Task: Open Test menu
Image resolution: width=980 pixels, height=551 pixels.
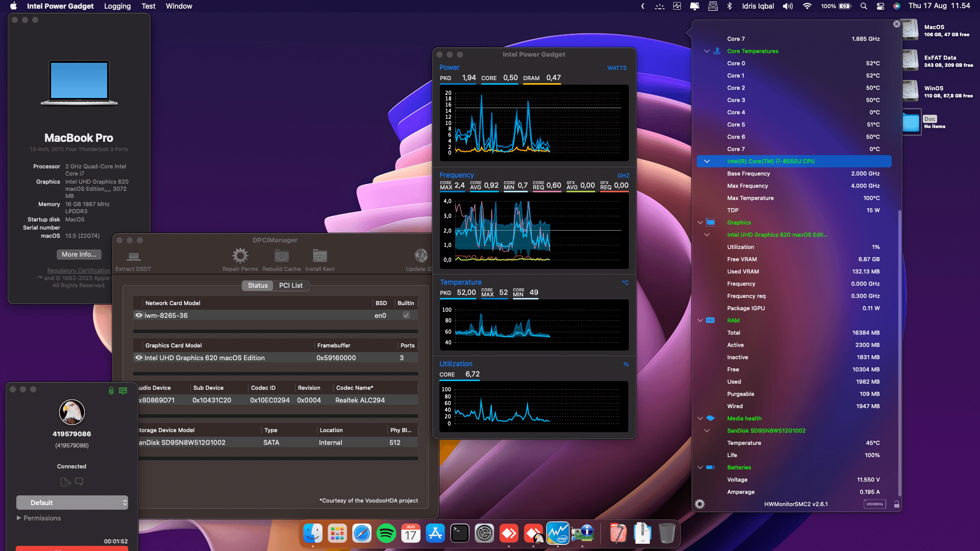Action: click(149, 6)
